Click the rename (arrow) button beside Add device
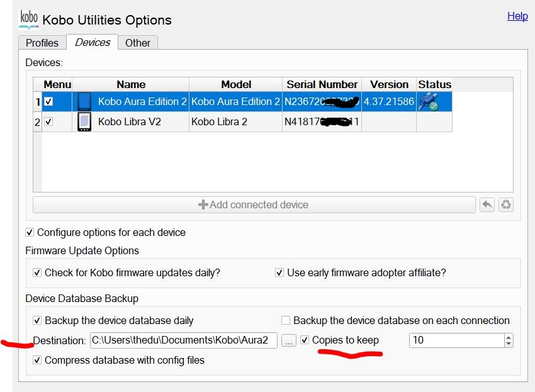Viewport: 535px width, 392px height. pos(487,205)
